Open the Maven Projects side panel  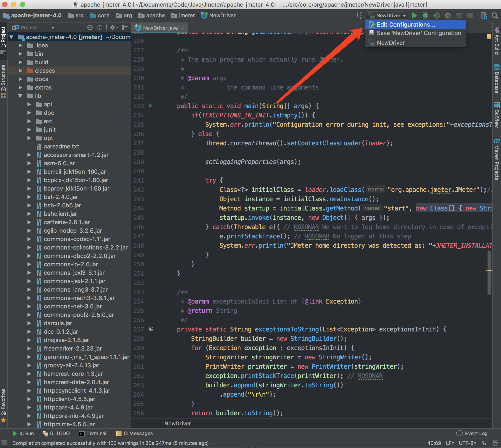(497, 159)
